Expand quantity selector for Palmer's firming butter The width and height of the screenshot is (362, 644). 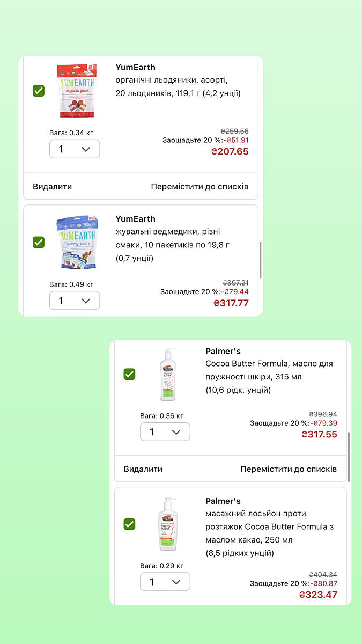(x=165, y=432)
